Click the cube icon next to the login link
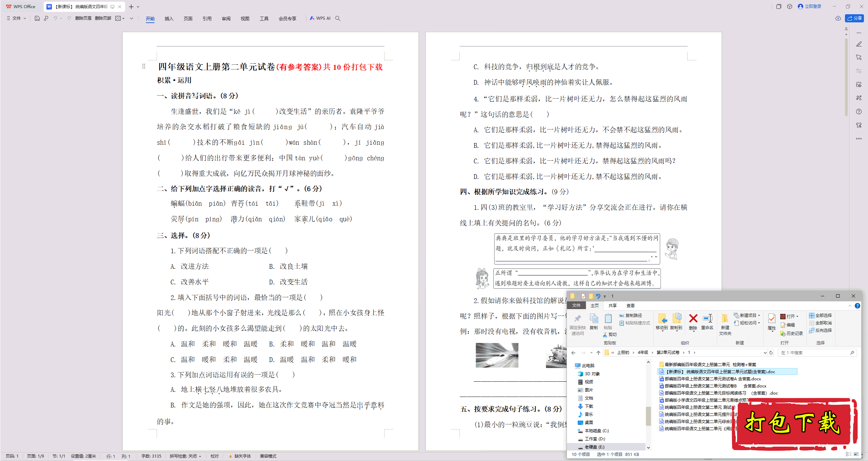The width and height of the screenshot is (868, 461). pos(790,6)
